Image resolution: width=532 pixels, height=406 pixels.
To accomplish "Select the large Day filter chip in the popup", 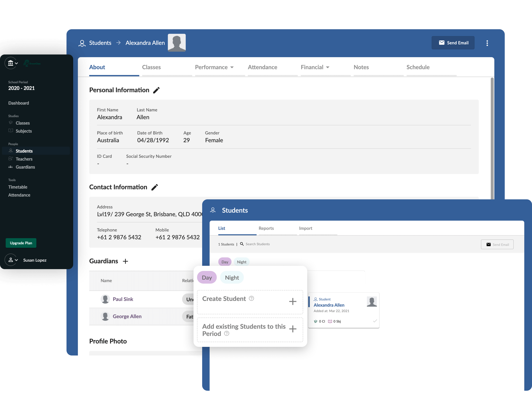I will [x=207, y=277].
